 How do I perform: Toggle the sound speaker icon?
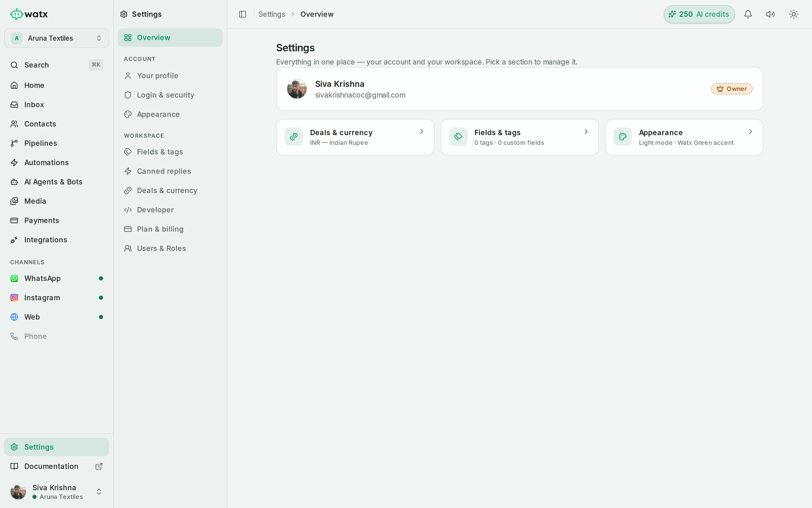pos(770,14)
